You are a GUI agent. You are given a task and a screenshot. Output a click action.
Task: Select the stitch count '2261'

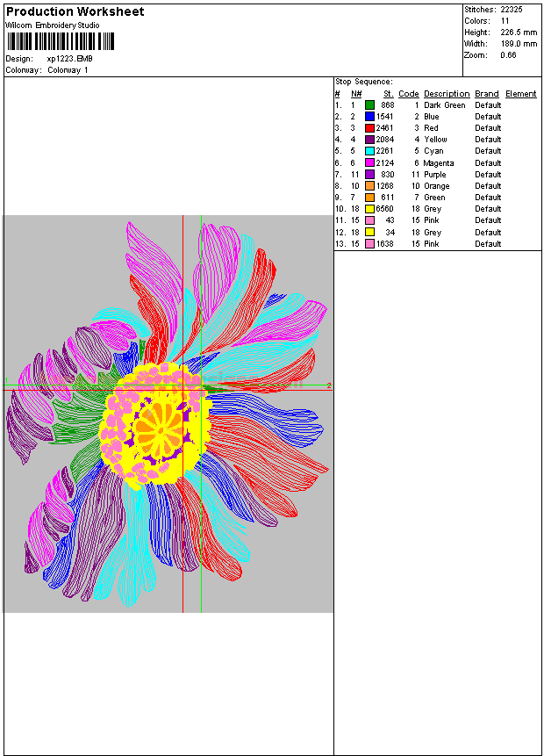click(x=384, y=151)
